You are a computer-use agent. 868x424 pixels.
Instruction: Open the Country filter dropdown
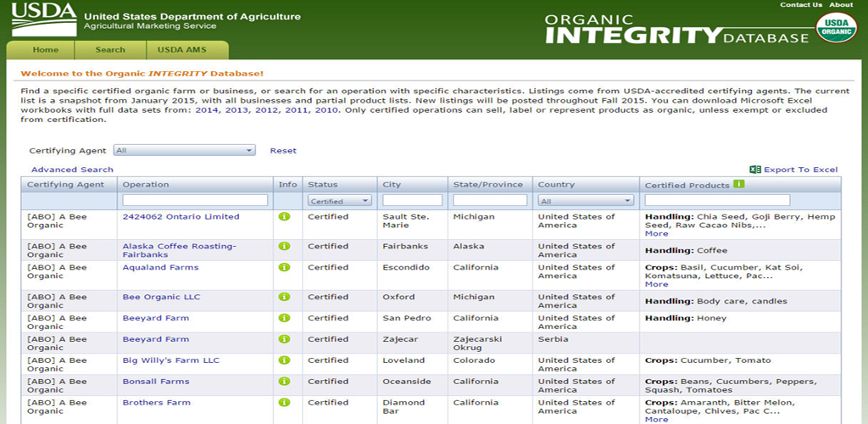(586, 201)
